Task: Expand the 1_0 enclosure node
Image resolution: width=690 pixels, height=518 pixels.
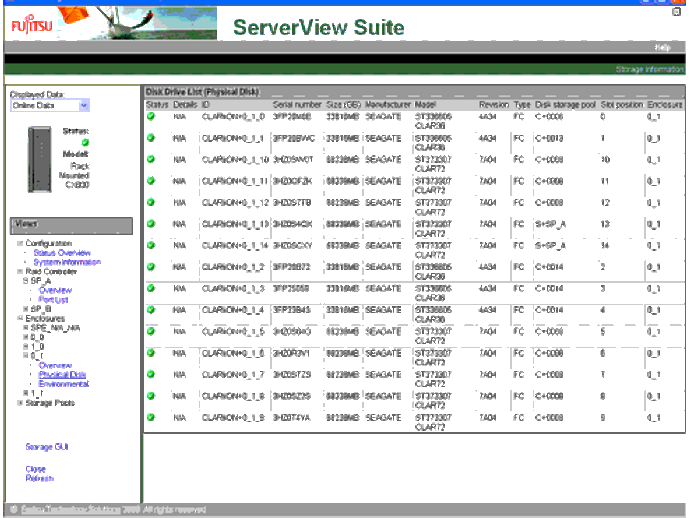Action: (x=26, y=346)
